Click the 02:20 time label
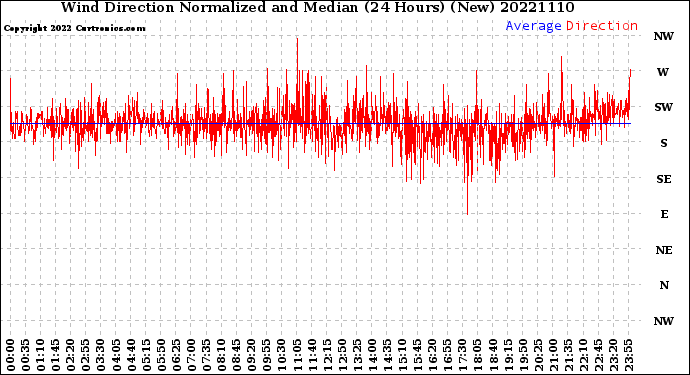690x375 pixels. [x=71, y=356]
